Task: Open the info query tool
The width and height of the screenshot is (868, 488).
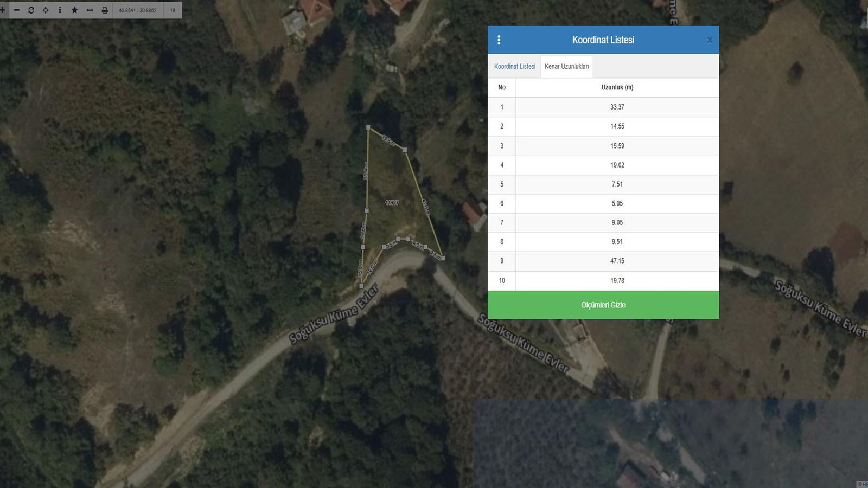Action: pyautogui.click(x=60, y=10)
